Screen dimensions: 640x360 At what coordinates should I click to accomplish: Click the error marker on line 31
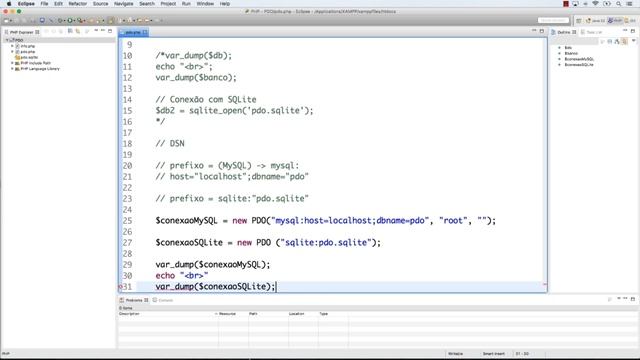point(120,287)
